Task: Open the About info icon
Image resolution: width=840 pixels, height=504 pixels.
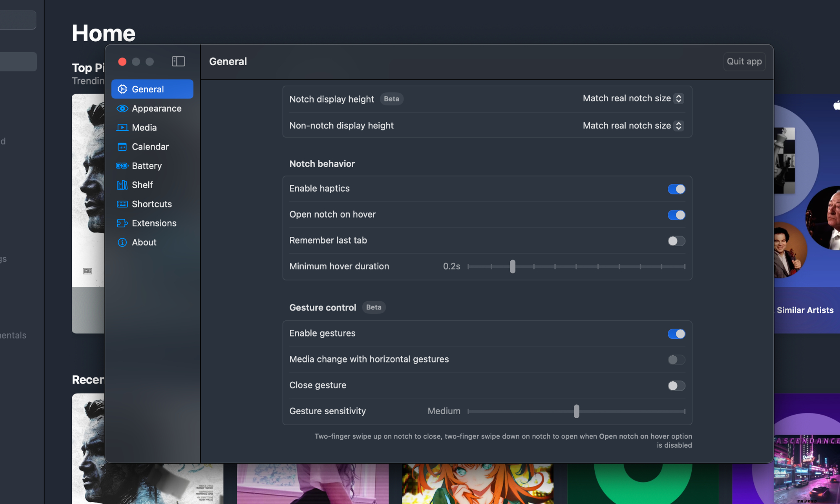Action: coord(122,242)
